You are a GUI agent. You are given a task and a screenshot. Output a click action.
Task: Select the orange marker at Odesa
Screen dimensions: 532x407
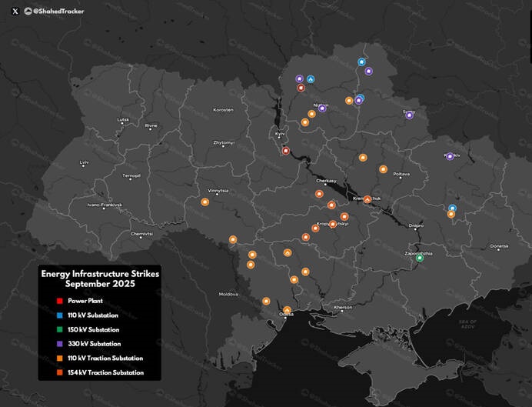click(x=287, y=310)
